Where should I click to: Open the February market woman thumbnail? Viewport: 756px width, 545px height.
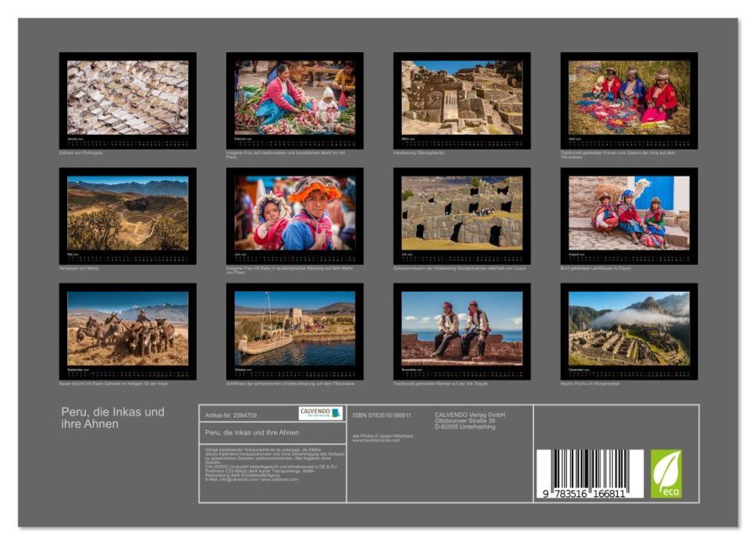point(294,100)
